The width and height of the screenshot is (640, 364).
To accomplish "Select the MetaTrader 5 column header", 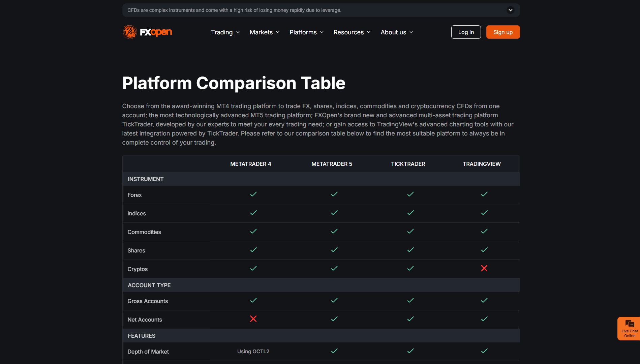I will tap(332, 164).
